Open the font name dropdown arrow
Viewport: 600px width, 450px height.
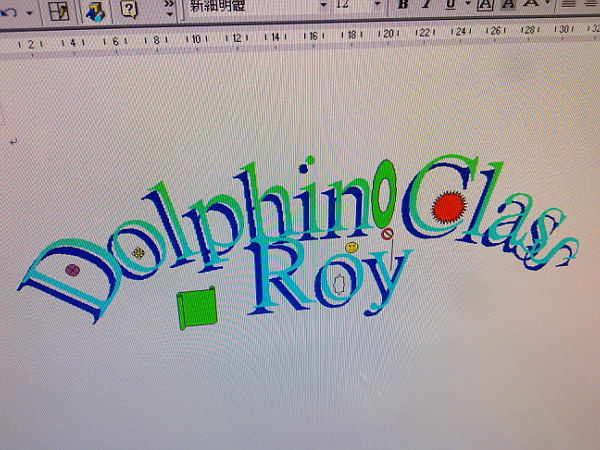[323, 5]
